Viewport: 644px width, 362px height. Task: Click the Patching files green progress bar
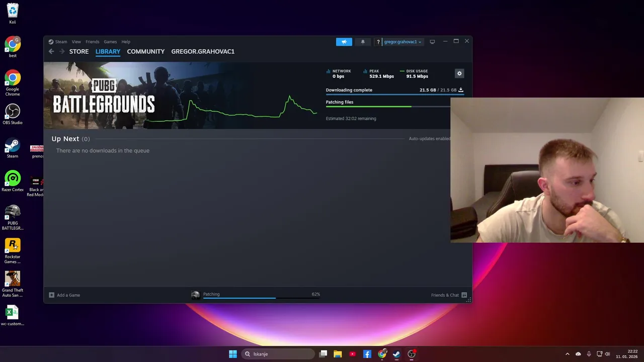[x=388, y=107]
